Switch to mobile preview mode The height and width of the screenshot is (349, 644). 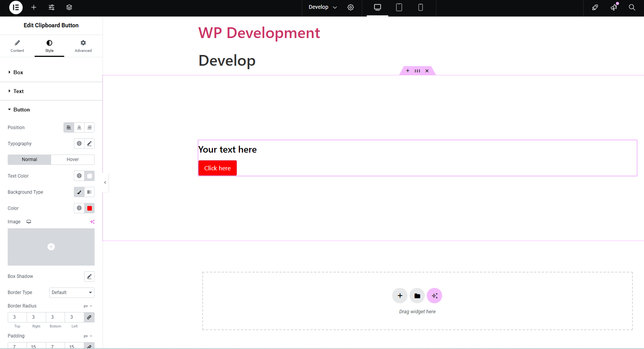point(420,7)
